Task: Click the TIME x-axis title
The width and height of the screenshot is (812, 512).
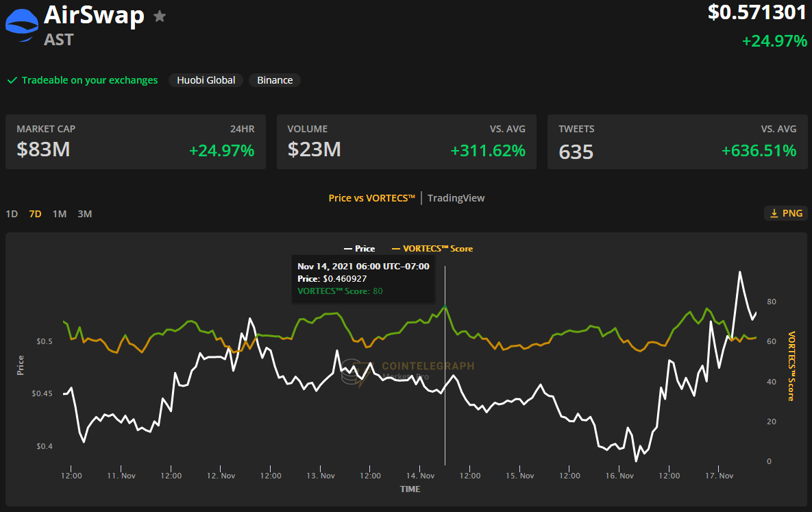Action: [x=410, y=489]
